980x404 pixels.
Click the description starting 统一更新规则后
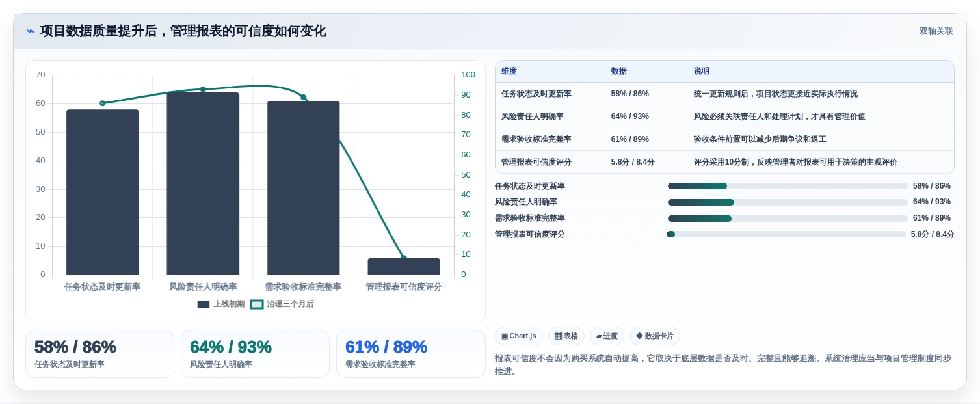pos(776,94)
